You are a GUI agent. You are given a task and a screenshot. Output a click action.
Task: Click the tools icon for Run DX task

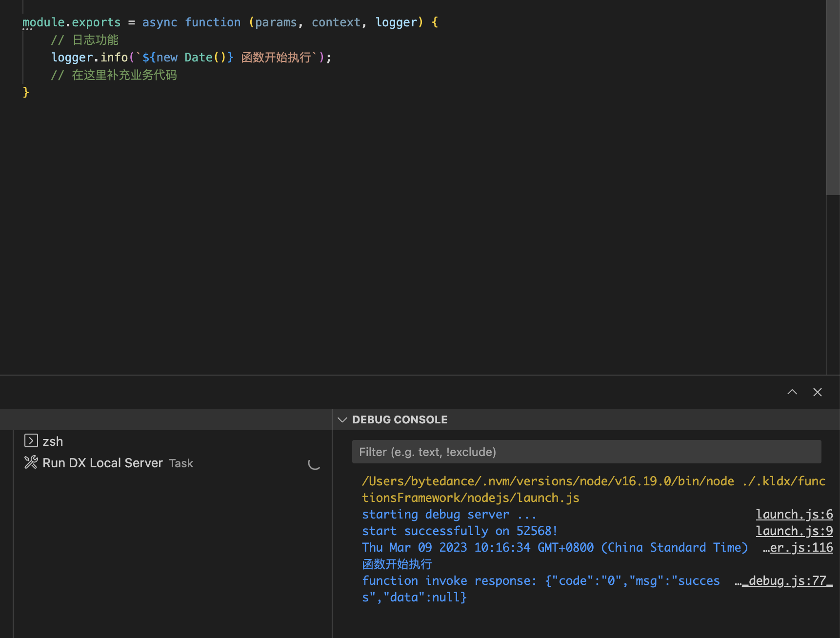(x=31, y=462)
